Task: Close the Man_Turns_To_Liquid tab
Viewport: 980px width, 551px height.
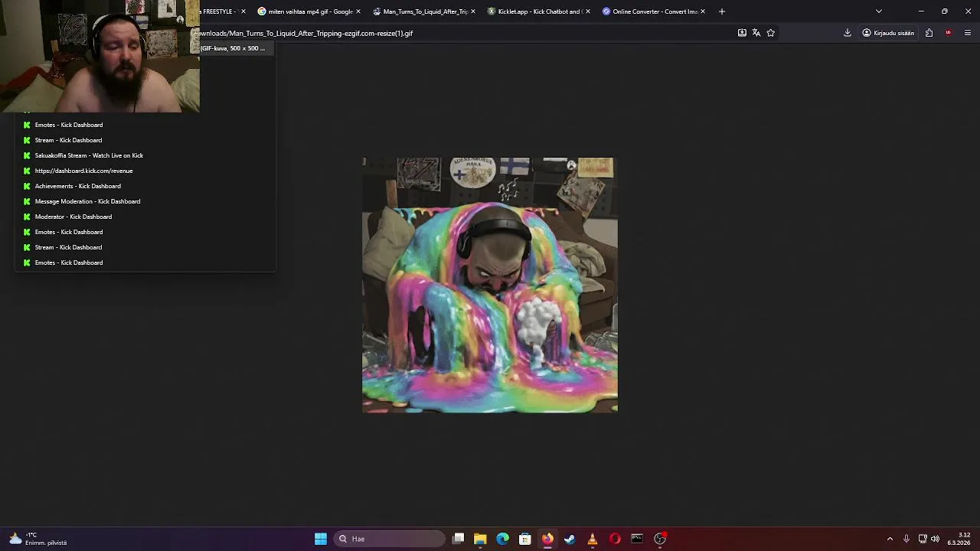Action: [x=473, y=11]
